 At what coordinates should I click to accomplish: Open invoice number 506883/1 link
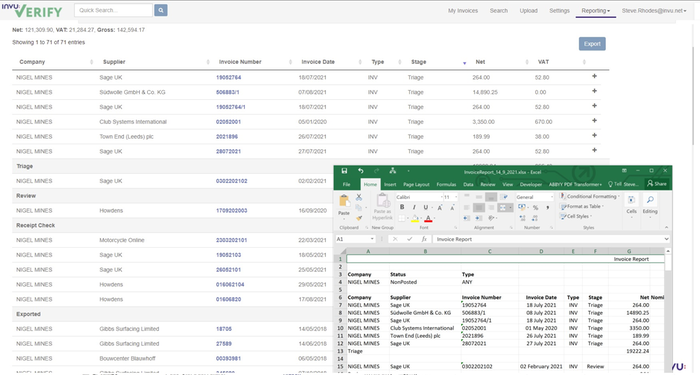click(228, 92)
